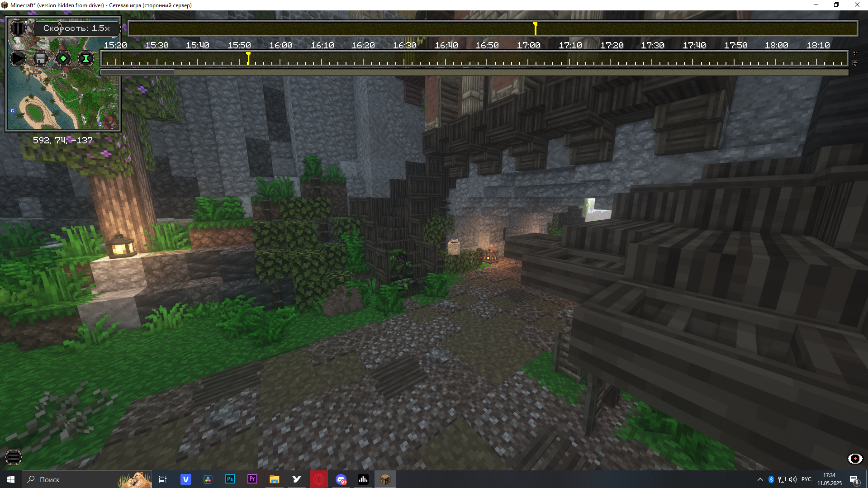
Task: Open Opera browser from the taskbar
Action: point(319,479)
